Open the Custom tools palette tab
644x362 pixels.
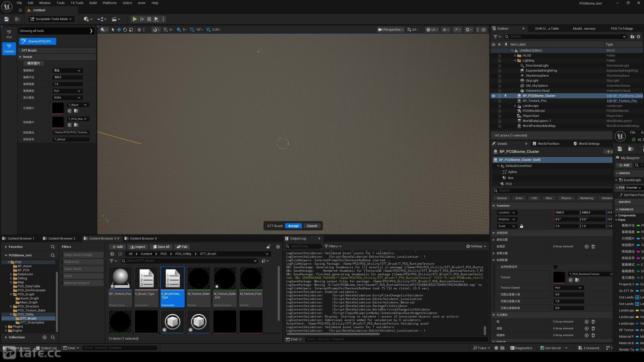(x=9, y=48)
